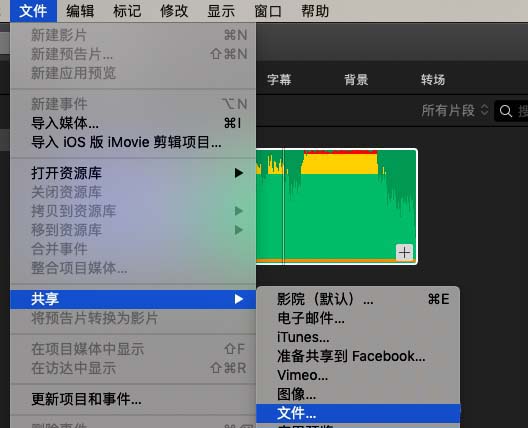Click the 关闭资源库 menu entry
528x428 pixels.
(133, 192)
